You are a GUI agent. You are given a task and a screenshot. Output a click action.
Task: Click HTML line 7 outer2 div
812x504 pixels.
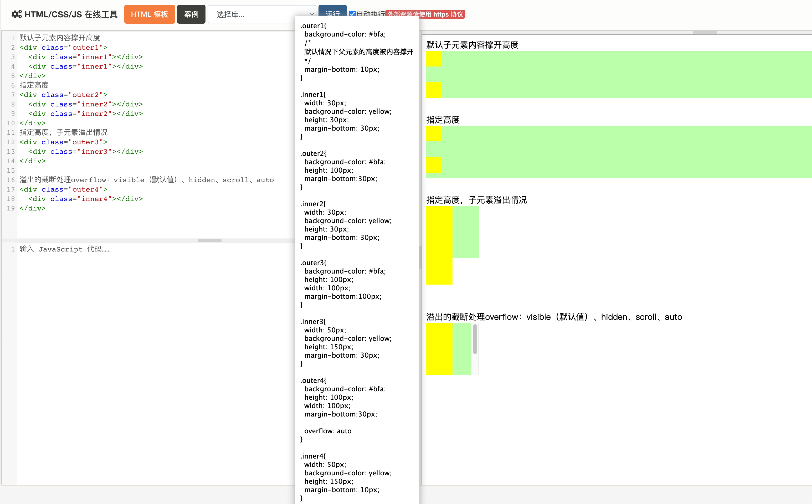click(x=63, y=95)
